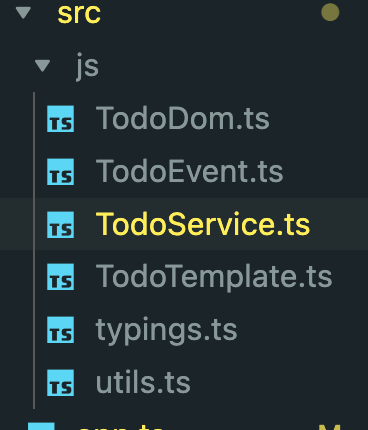Click the TypeScript icon of typings.ts
This screenshot has height=430, width=368.
(60, 330)
